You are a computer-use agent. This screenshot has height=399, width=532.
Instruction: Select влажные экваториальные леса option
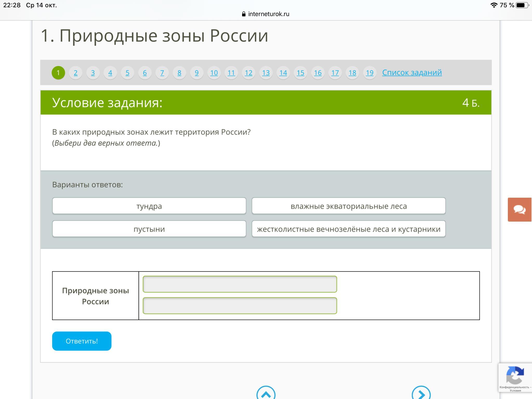(x=349, y=206)
